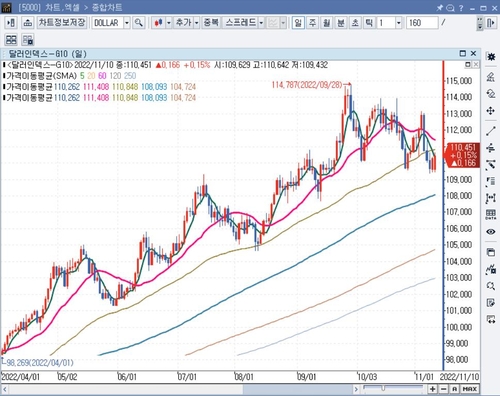The width and height of the screenshot is (500, 396).
Task: Click the four-pane grid layout icon
Action: [11, 40]
